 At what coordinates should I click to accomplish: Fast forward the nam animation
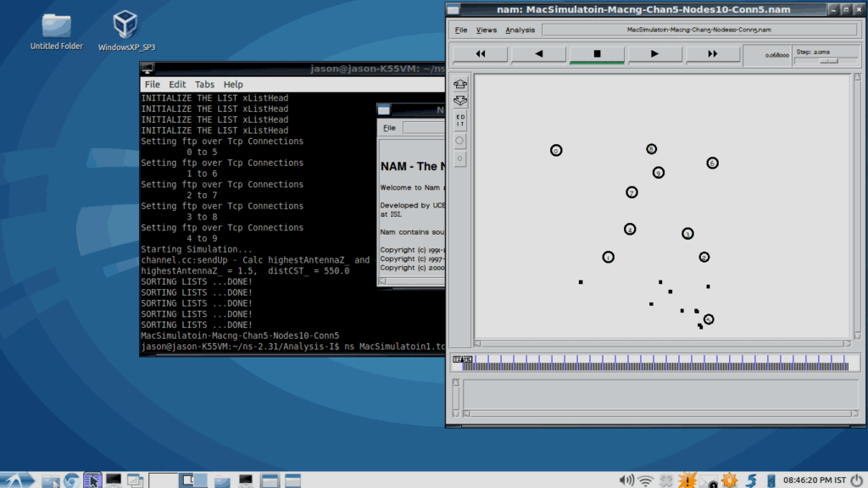coord(712,53)
